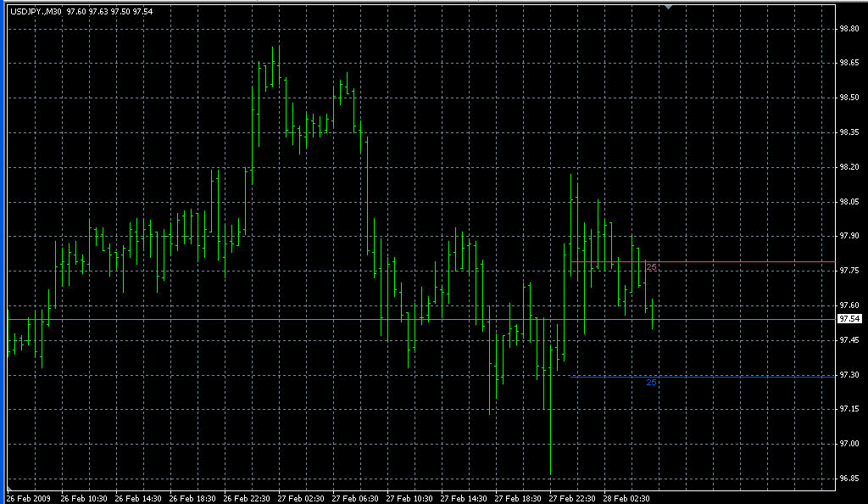Image resolution: width=868 pixels, height=504 pixels.
Task: Click the 98.50 price axis label
Action: 849,98
